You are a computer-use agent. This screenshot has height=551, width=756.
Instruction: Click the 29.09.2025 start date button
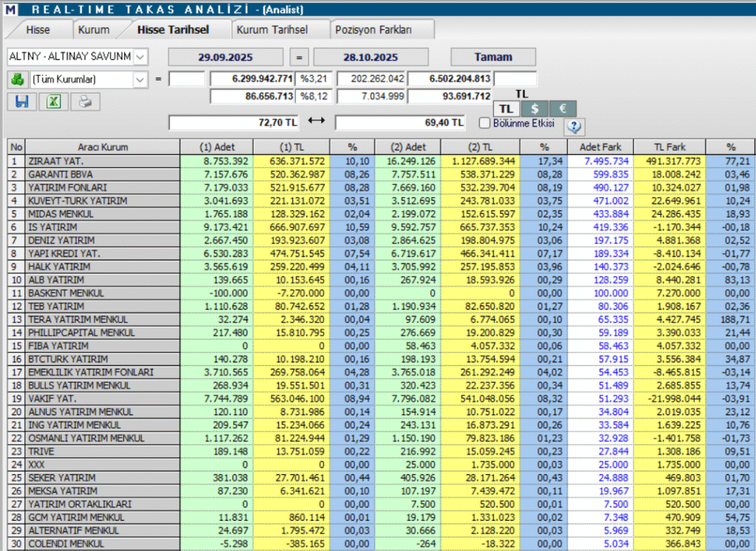pos(225,56)
